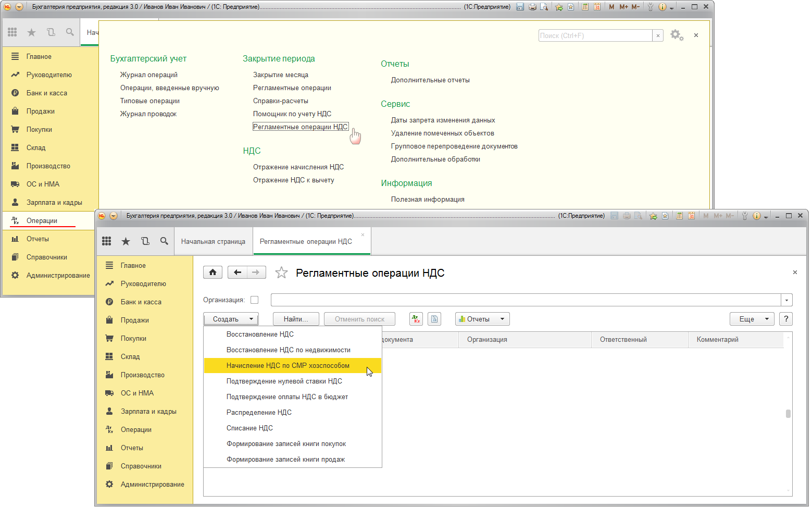Clear the Поиск (Ctrl+F) search field
812x507 pixels.
pyautogui.click(x=658, y=35)
